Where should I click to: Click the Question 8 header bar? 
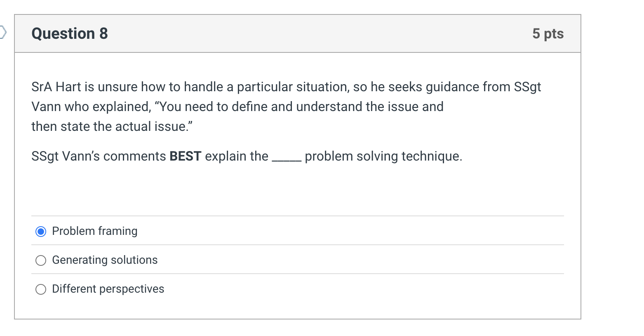[x=297, y=34]
